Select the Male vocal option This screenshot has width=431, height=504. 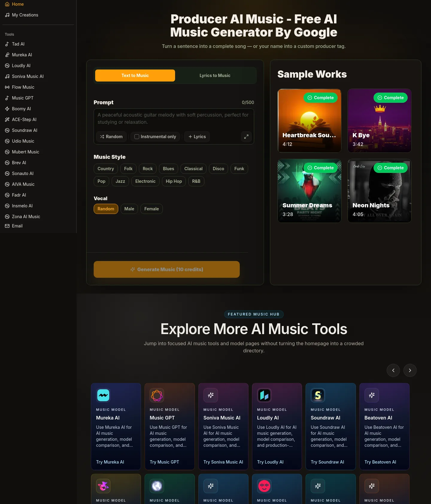129,209
